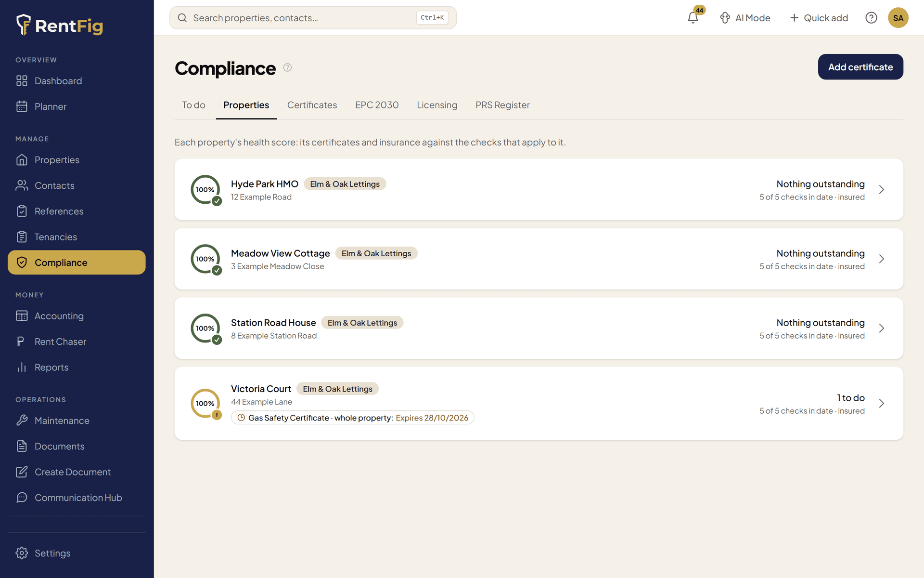Click the Station Road House 100% score ring
Screen dimensions: 924x578
[x=205, y=328]
